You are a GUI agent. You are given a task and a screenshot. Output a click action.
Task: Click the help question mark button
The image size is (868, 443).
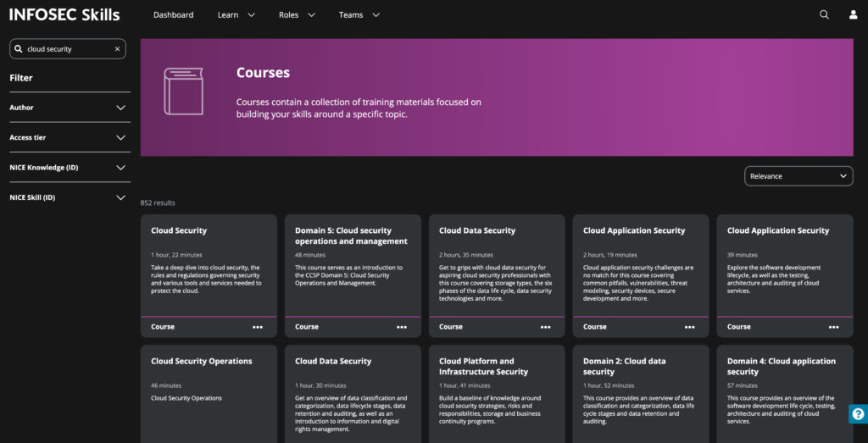858,414
